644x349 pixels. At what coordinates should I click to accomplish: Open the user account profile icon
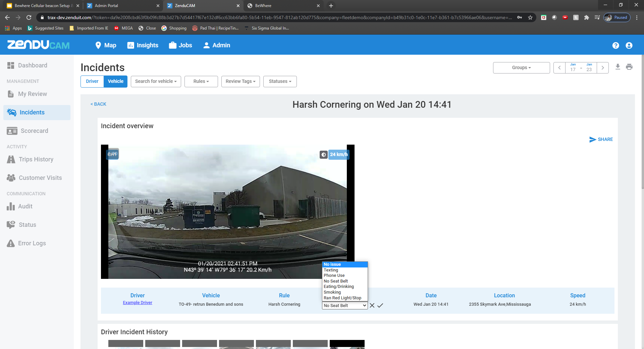(629, 45)
